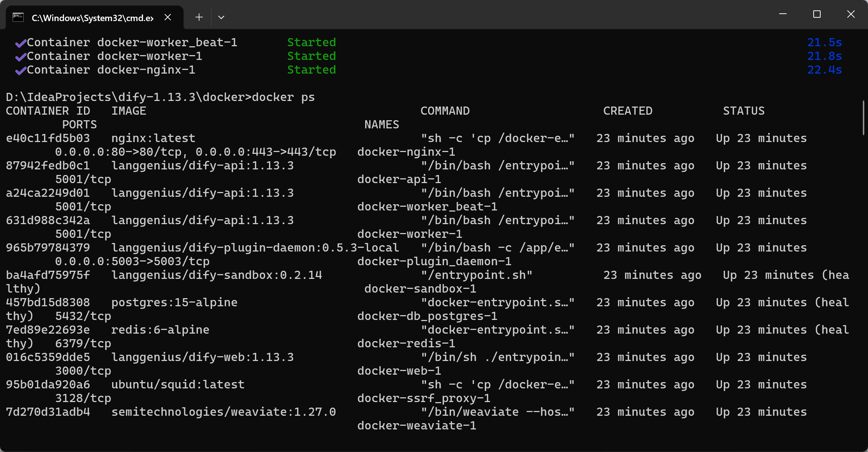Open a new terminal tab
Image resolution: width=868 pixels, height=452 pixels.
click(x=199, y=17)
